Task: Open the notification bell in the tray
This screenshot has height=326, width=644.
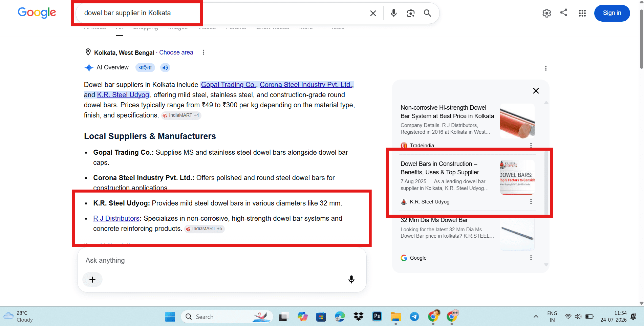Action: pyautogui.click(x=634, y=317)
